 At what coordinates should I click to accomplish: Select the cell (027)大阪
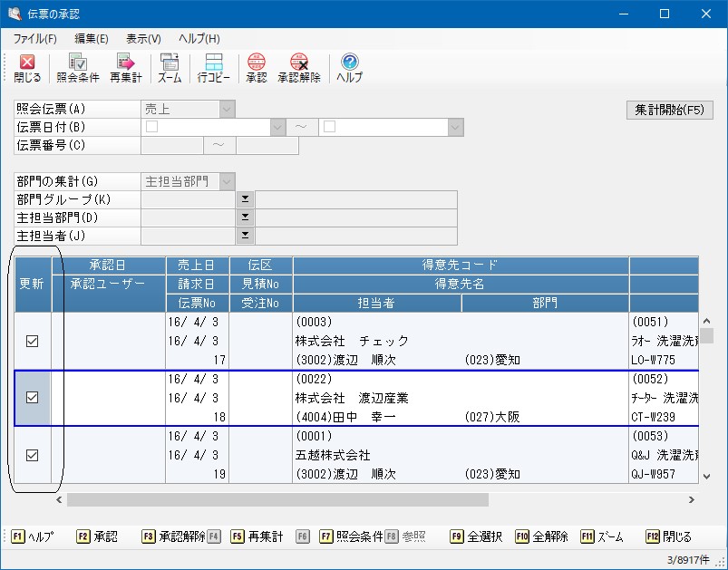coord(492,417)
